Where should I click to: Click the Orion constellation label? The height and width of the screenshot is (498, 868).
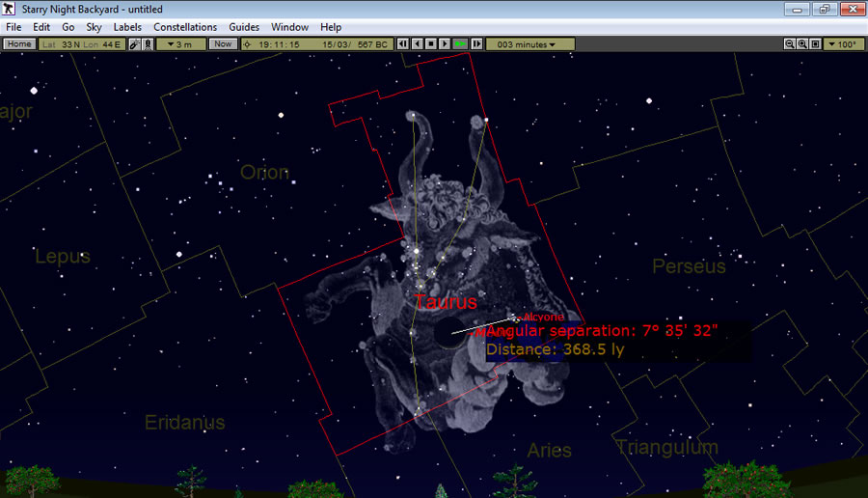tap(264, 173)
